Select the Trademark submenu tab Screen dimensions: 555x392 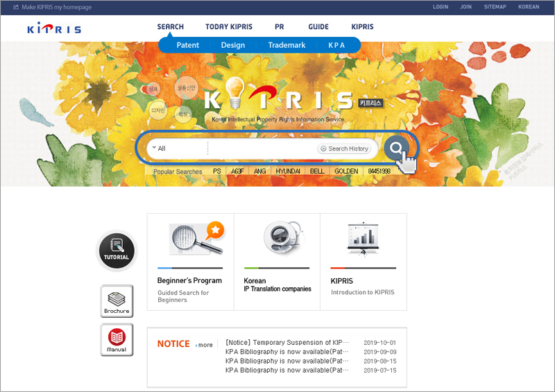pos(287,45)
